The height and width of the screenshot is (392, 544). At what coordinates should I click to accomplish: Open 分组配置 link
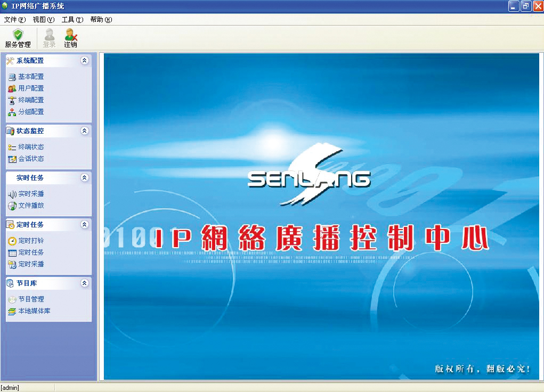tap(31, 112)
